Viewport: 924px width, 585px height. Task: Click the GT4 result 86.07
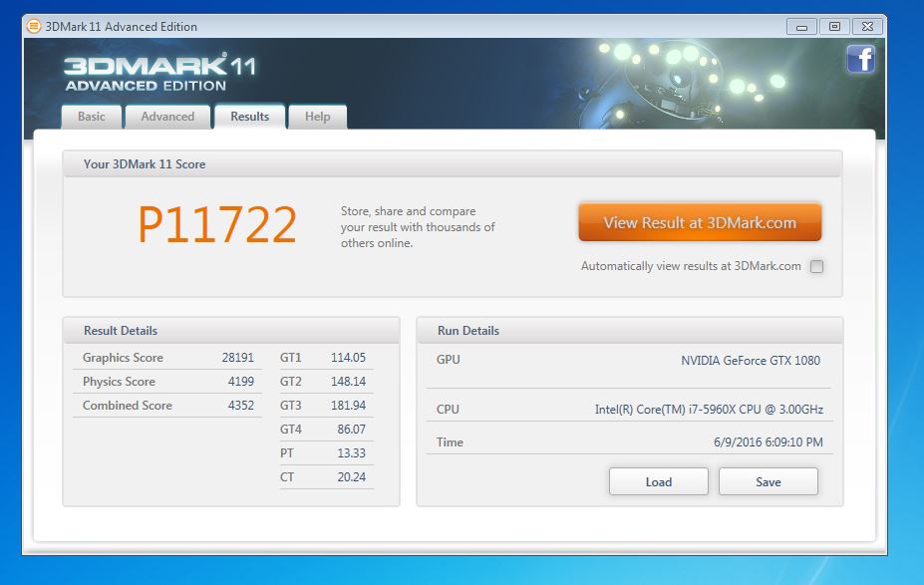point(351,430)
